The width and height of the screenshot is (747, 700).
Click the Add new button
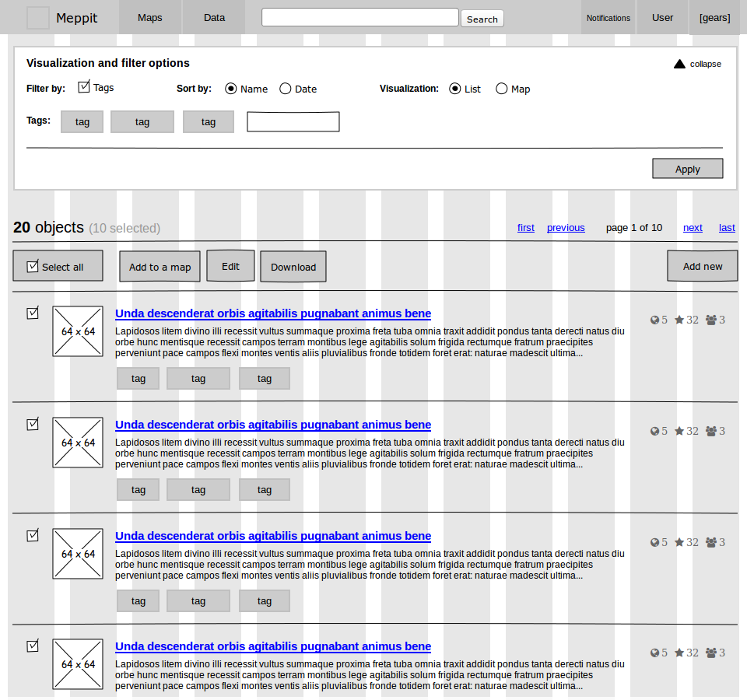[703, 266]
